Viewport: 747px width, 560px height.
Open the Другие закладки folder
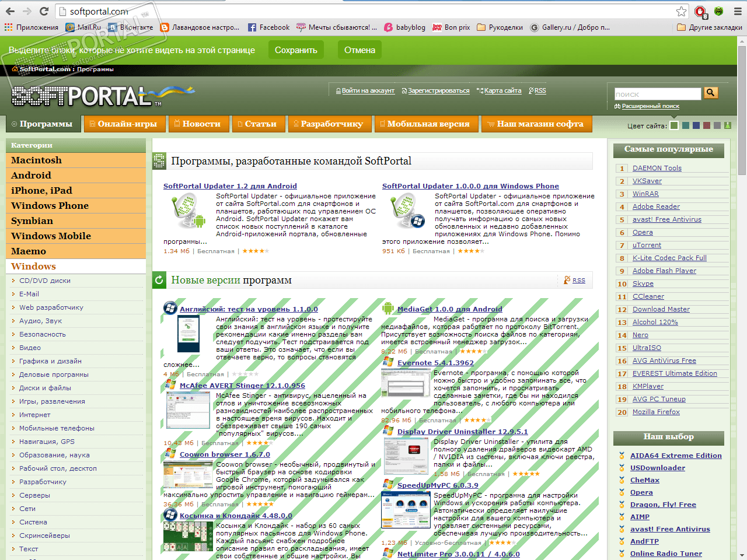[710, 27]
